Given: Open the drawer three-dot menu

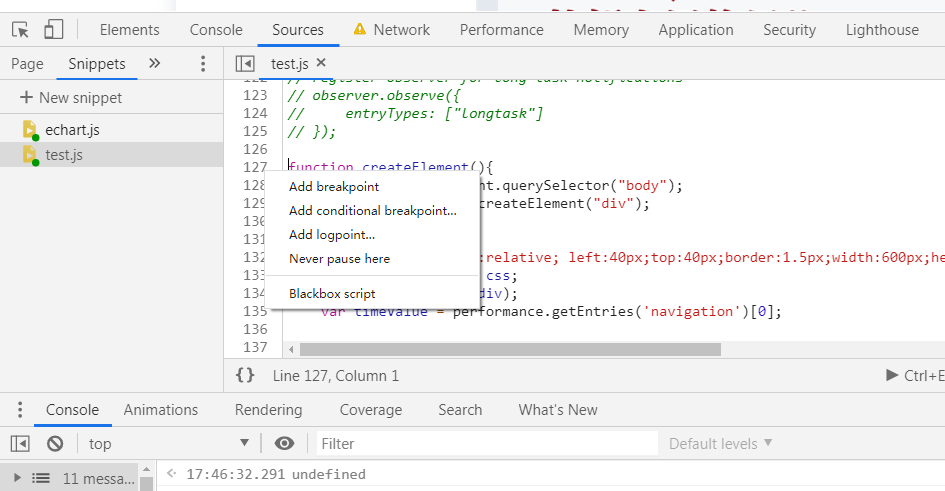Looking at the screenshot, I should 20,410.
